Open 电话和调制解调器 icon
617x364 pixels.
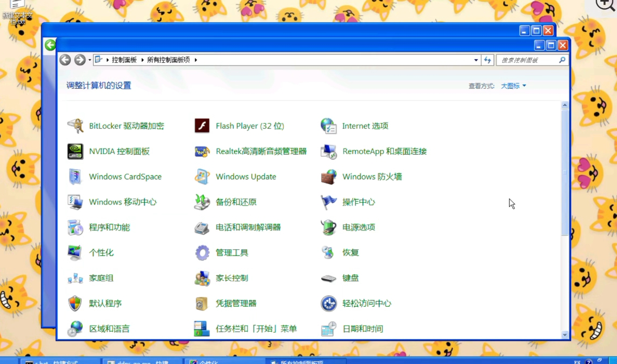pyautogui.click(x=202, y=228)
